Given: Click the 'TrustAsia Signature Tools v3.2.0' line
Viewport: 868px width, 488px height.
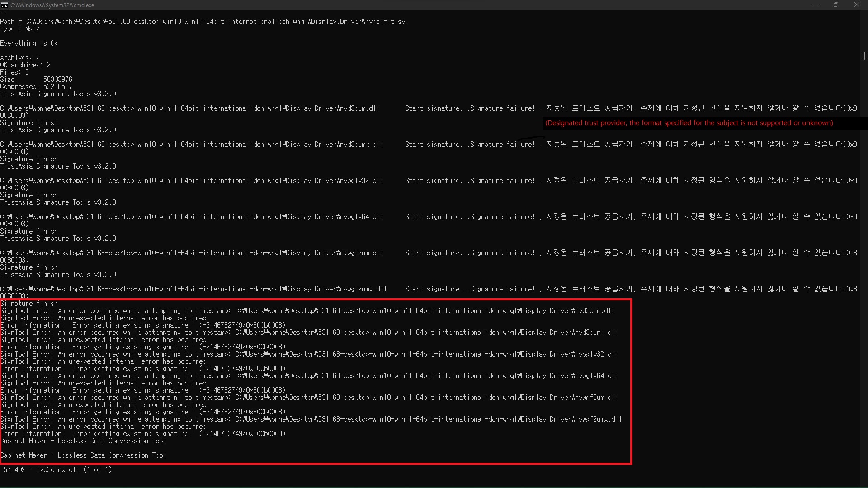Looking at the screenshot, I should click(x=58, y=94).
